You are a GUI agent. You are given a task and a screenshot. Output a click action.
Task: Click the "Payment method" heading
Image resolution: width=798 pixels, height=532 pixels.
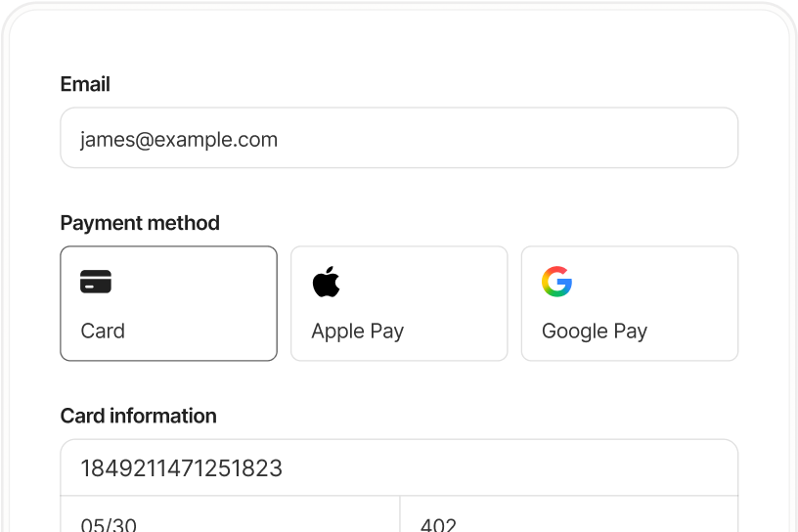(x=140, y=223)
